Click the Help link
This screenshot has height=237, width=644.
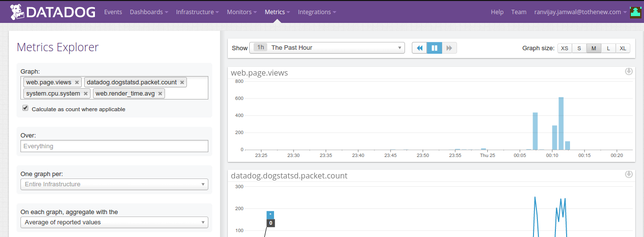coord(497,12)
